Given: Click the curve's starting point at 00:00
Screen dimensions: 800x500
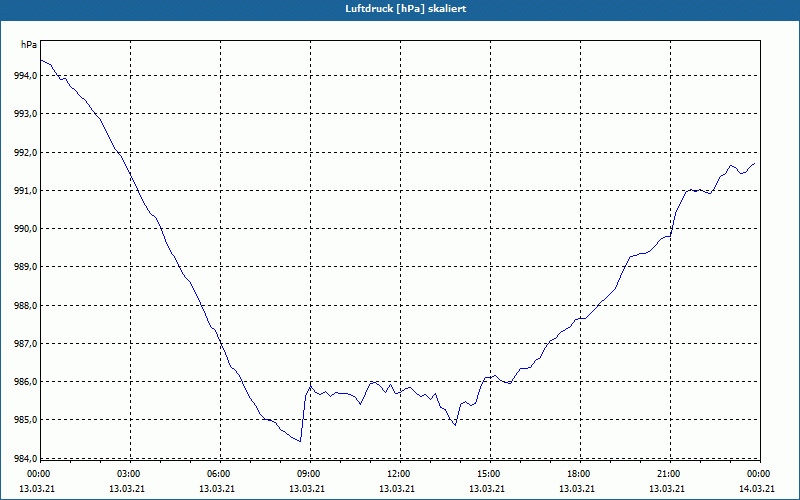Looking at the screenshot, I should (41, 60).
